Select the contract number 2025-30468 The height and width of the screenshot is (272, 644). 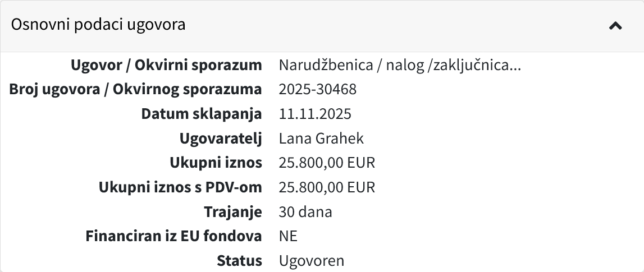pos(317,89)
